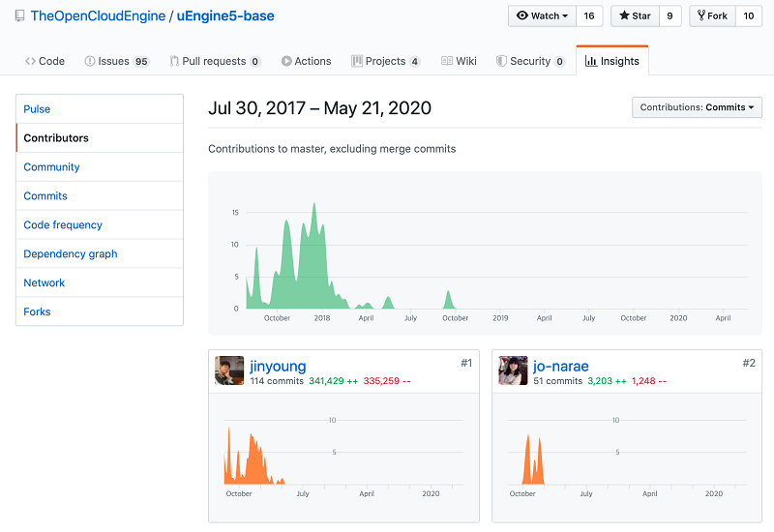
Task: Click the repository book icon
Action: pyautogui.click(x=19, y=15)
